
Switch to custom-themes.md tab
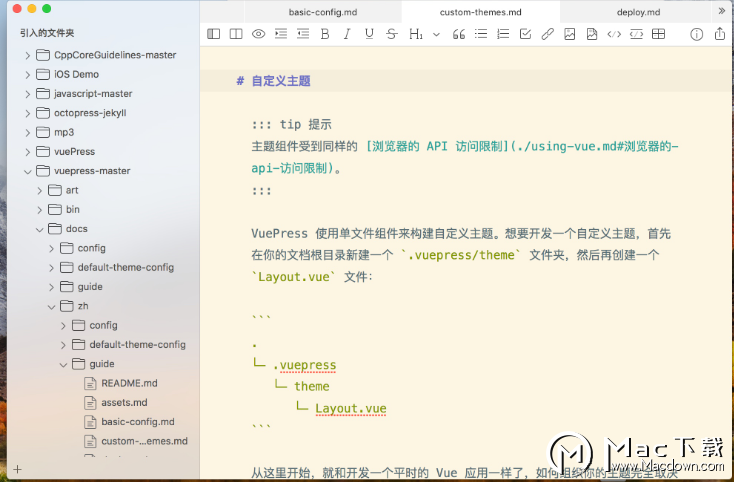click(481, 12)
